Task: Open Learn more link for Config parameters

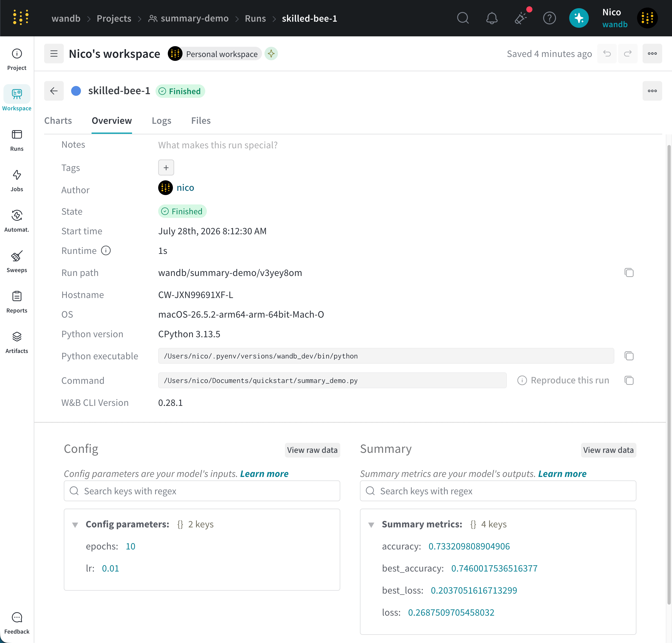Action: pyautogui.click(x=264, y=474)
